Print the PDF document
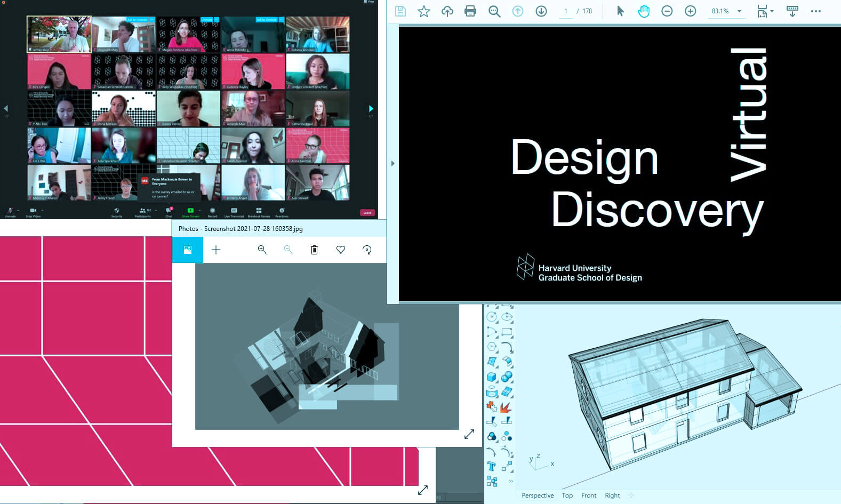Image resolution: width=841 pixels, height=504 pixels. (470, 11)
